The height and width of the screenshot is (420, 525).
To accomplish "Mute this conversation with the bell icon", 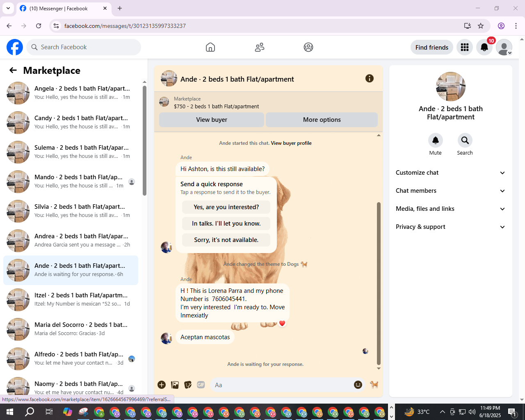I will click(436, 140).
